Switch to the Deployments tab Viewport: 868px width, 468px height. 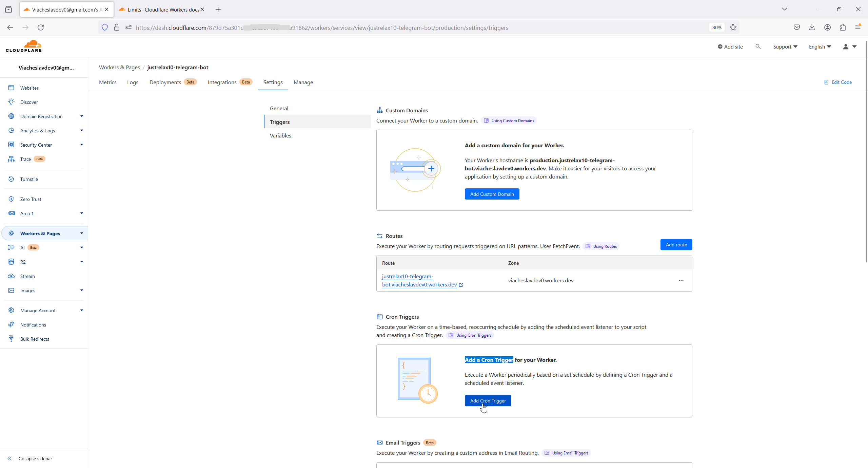165,82
